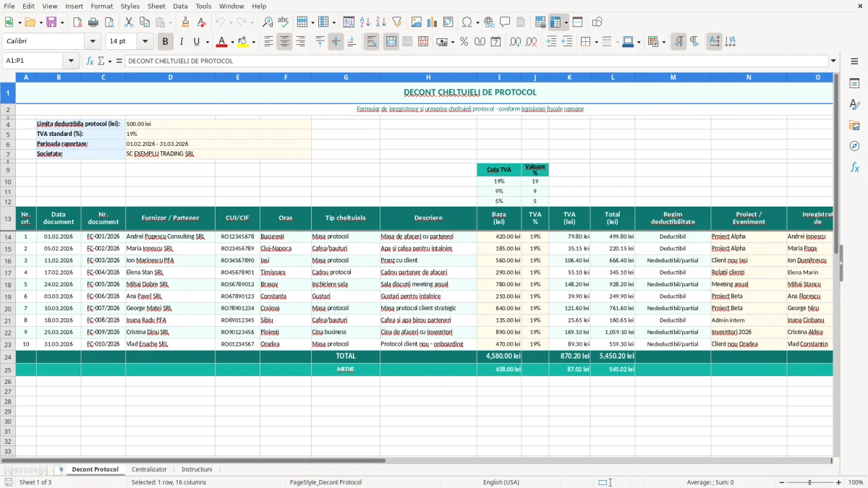Viewport: 868px width, 488px height.
Task: Click the horizontal scrollbar thumb
Action: (194, 460)
